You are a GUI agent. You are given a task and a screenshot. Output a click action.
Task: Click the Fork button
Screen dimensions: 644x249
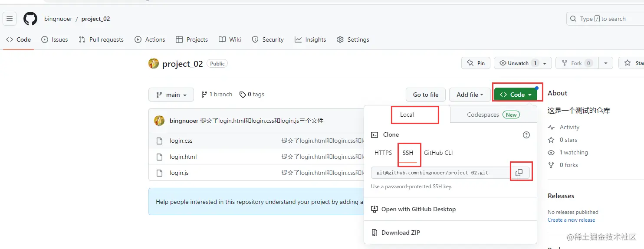577,63
